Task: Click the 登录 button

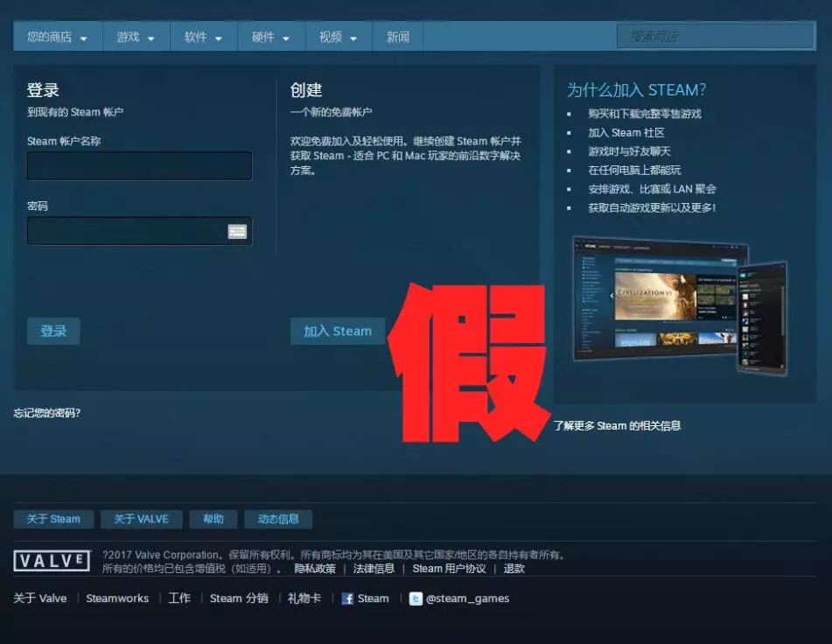Action: click(53, 331)
